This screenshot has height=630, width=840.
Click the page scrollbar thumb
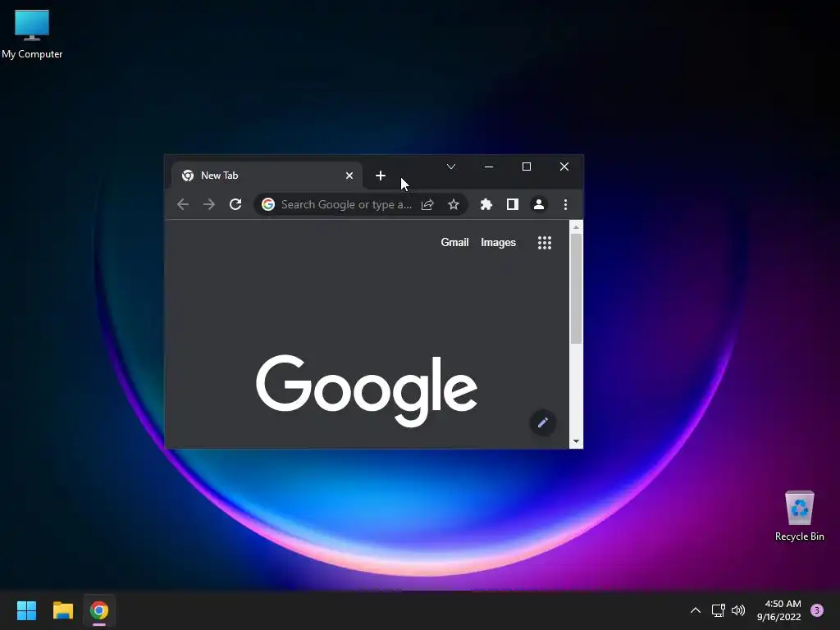pyautogui.click(x=576, y=289)
